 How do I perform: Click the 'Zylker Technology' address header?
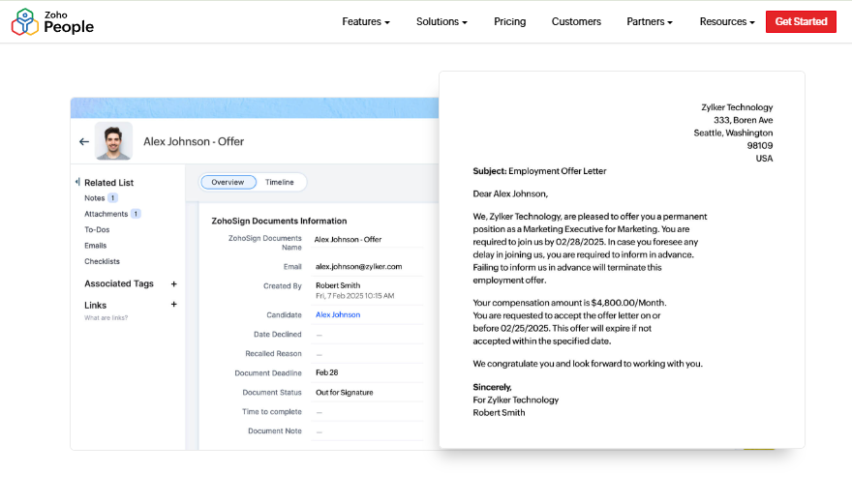[737, 107]
